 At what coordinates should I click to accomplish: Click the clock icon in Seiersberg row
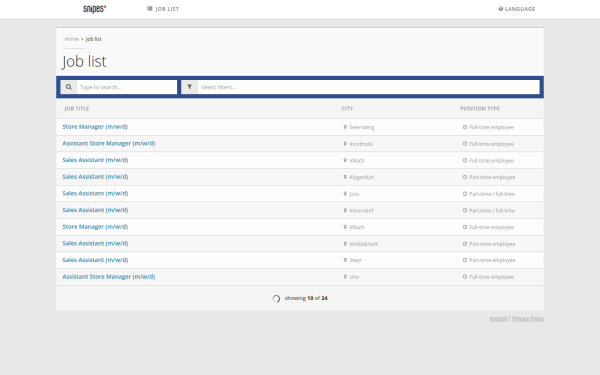pos(465,127)
